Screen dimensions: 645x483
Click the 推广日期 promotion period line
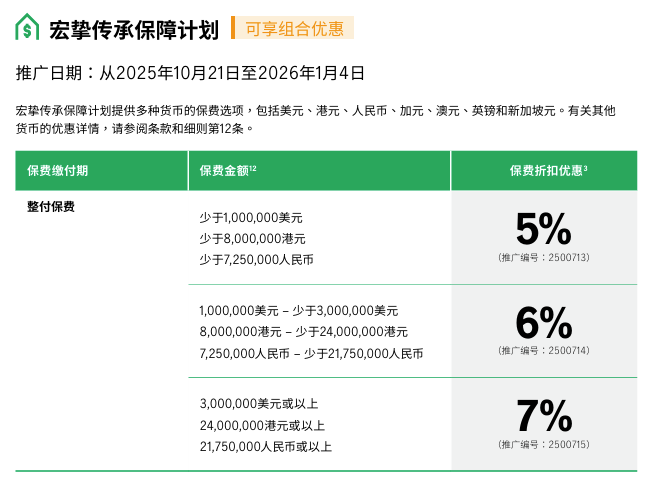click(x=190, y=73)
